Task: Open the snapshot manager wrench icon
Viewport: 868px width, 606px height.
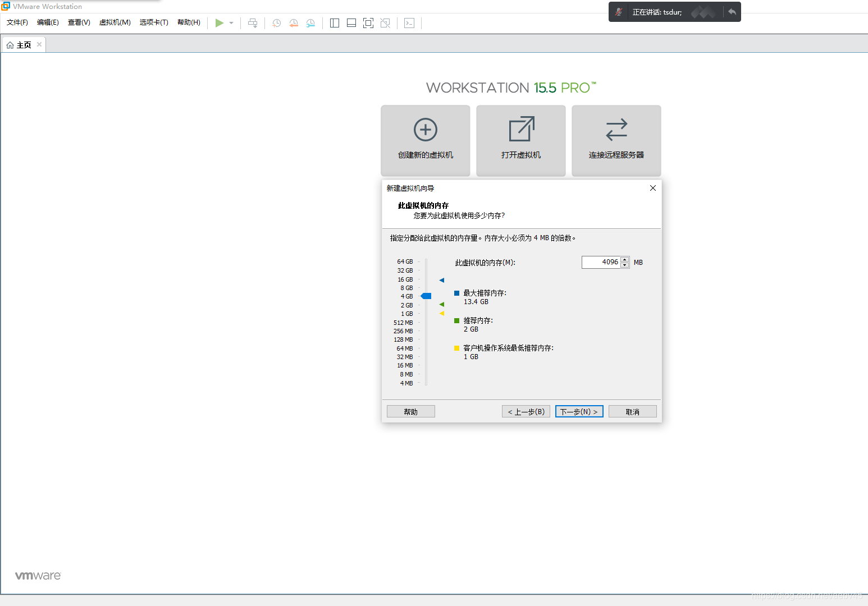Action: (x=310, y=23)
